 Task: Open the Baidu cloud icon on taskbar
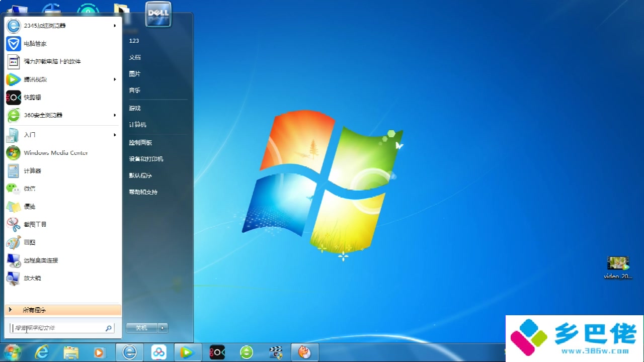tap(159, 353)
